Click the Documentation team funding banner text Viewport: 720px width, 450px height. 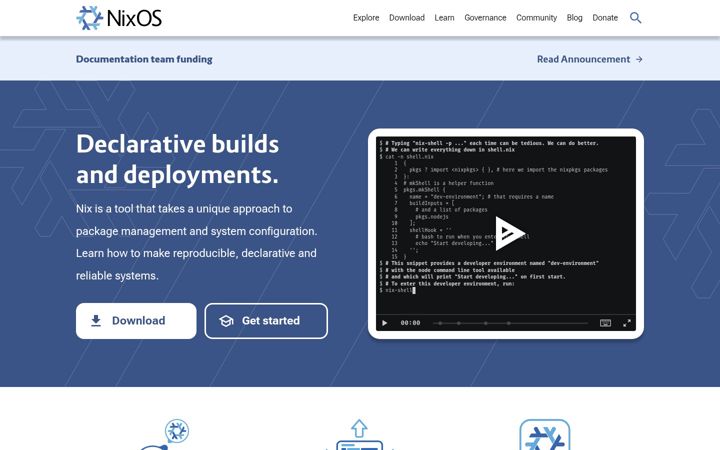(x=144, y=59)
